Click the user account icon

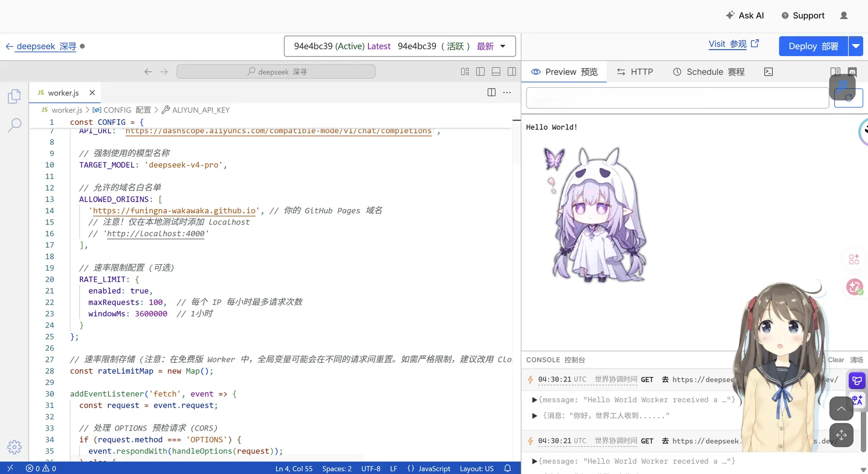point(844,15)
